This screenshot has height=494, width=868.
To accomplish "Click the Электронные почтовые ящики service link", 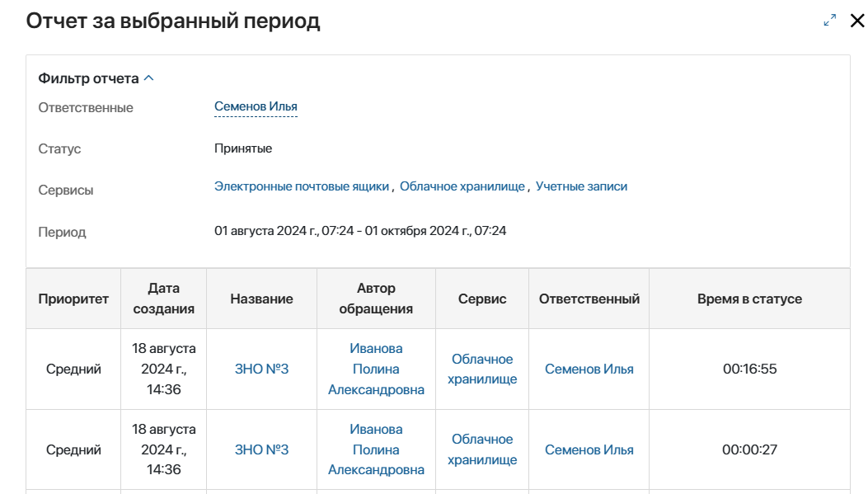I will tap(302, 186).
